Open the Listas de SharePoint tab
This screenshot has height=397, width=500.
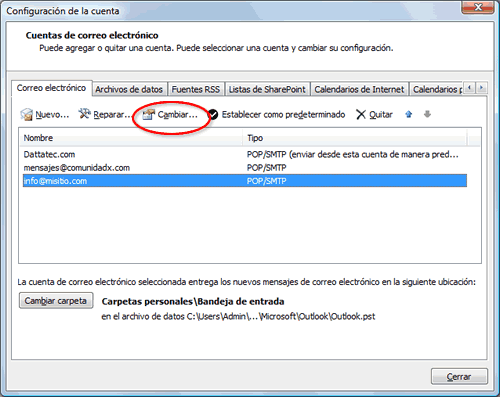(x=267, y=89)
